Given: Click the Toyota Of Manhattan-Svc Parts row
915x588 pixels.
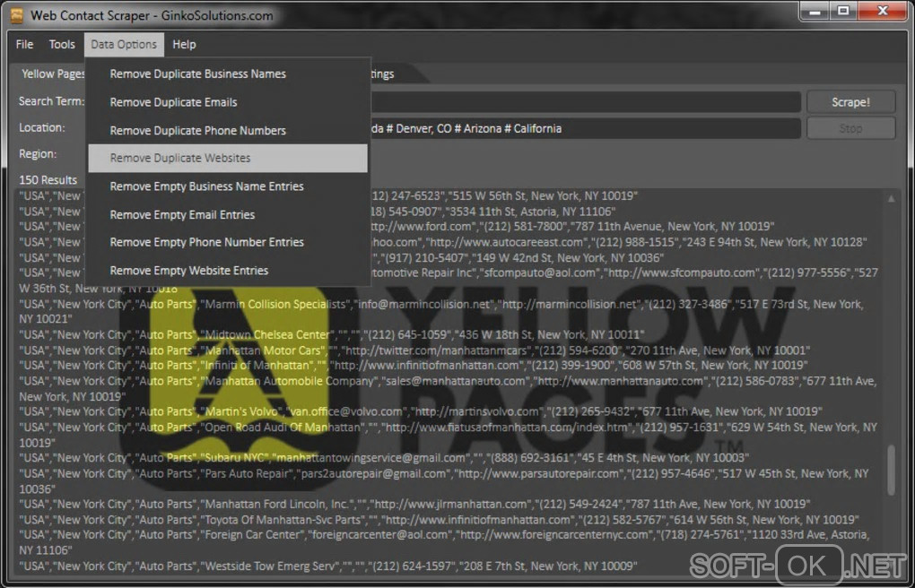Looking at the screenshot, I should (440, 520).
